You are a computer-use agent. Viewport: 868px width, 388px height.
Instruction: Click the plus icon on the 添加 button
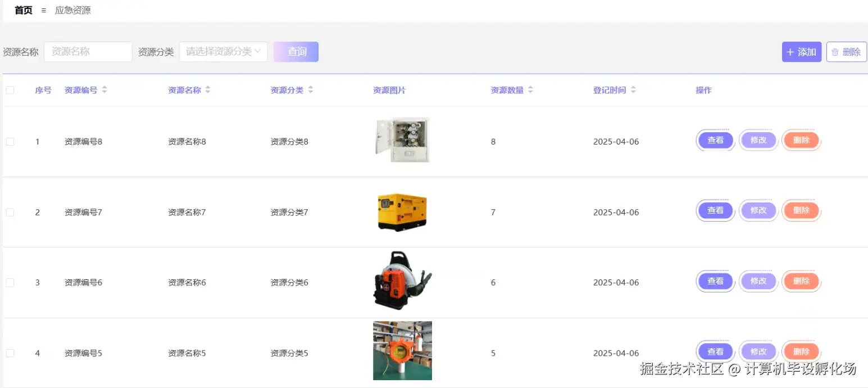[789, 51]
